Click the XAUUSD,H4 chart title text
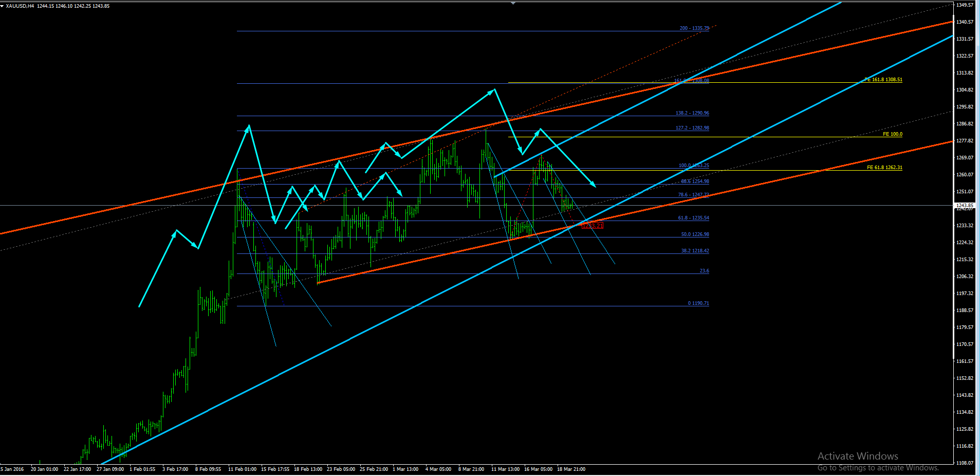The height and width of the screenshot is (476, 980). [20, 6]
